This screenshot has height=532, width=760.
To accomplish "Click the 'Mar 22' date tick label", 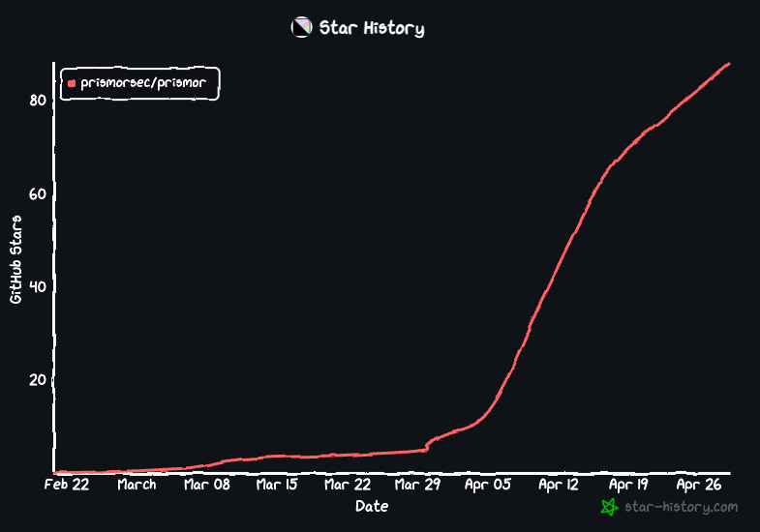I will [x=348, y=484].
